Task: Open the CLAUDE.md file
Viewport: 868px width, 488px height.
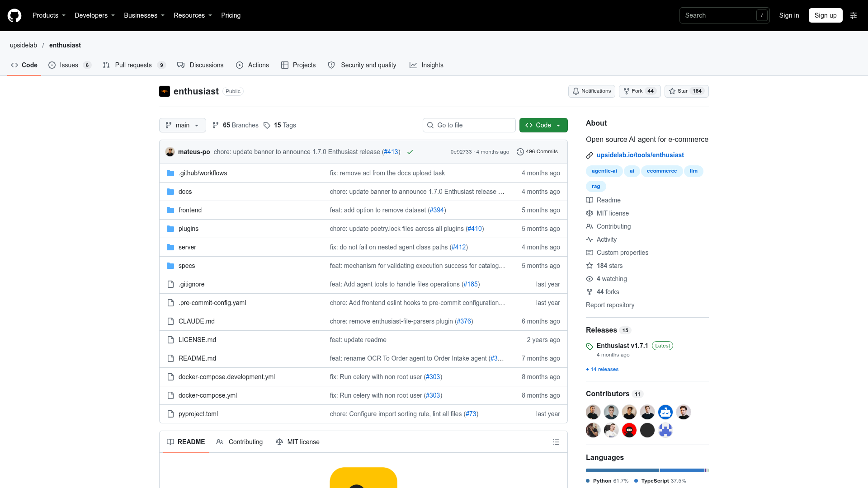Action: 197,321
